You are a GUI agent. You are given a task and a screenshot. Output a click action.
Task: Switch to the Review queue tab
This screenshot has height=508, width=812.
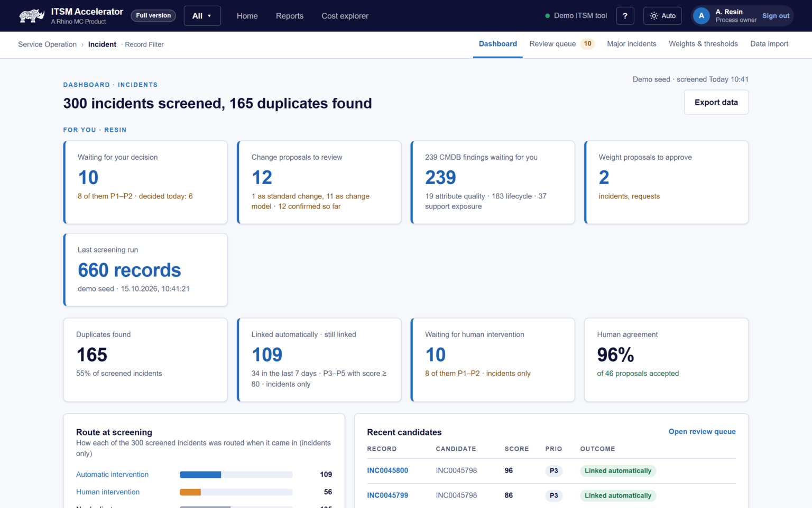click(562, 44)
